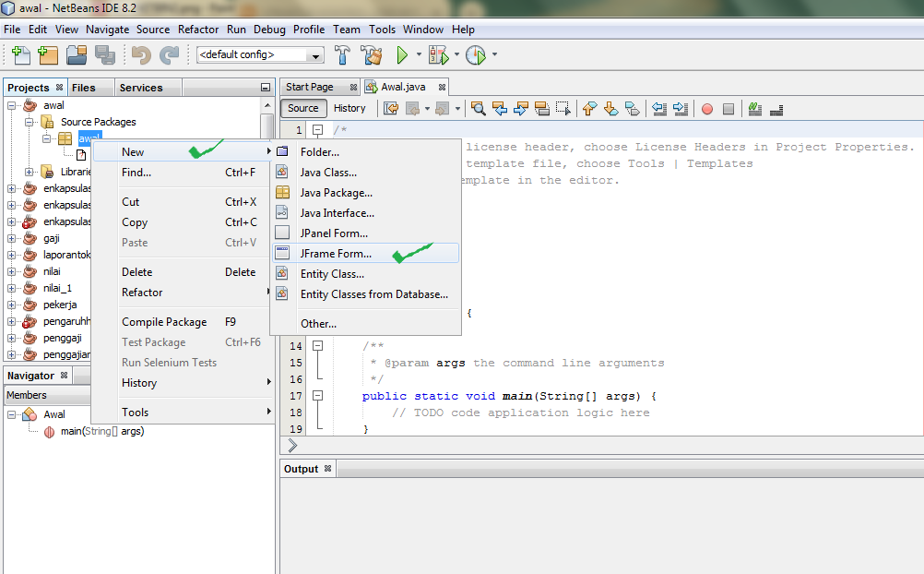The image size is (924, 574).
Task: Collapse the awal project tree node
Action: tap(12, 104)
